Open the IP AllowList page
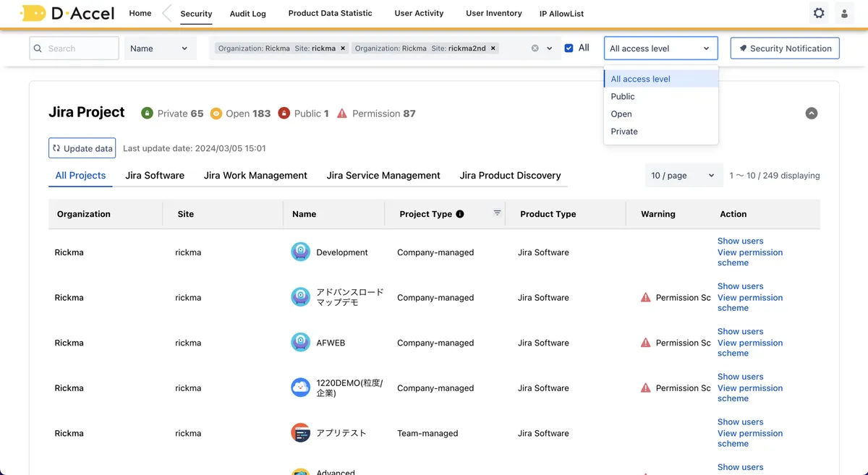868x475 pixels. pos(561,14)
